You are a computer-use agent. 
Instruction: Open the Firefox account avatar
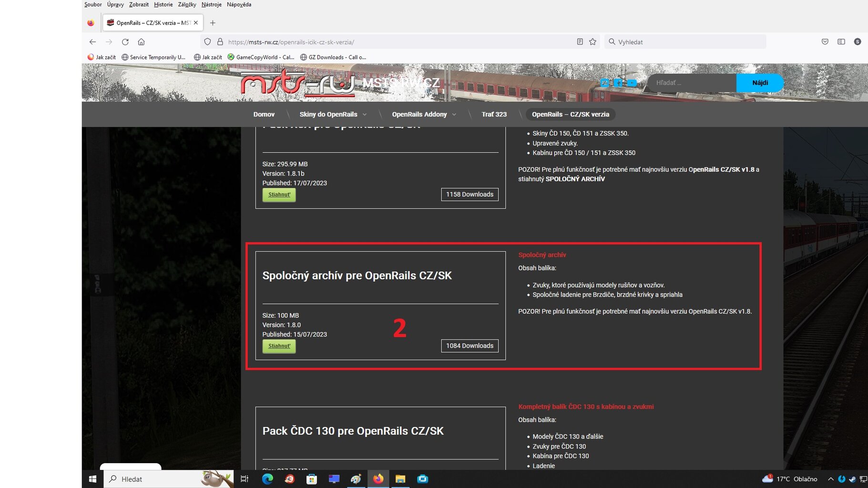[x=858, y=42]
